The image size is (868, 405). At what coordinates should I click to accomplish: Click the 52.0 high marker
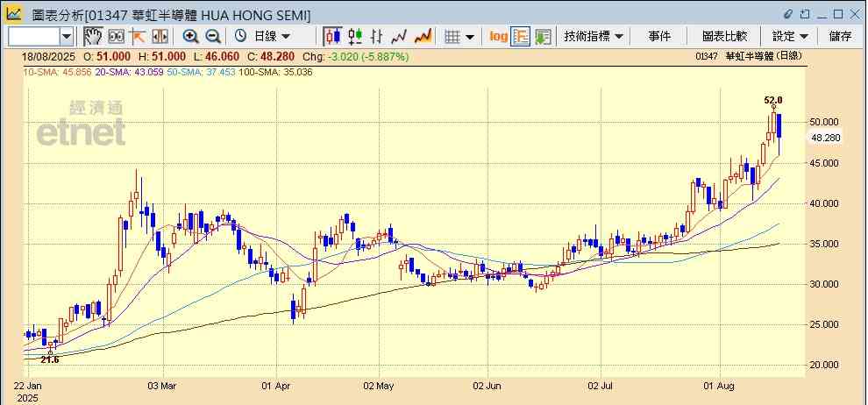click(773, 100)
